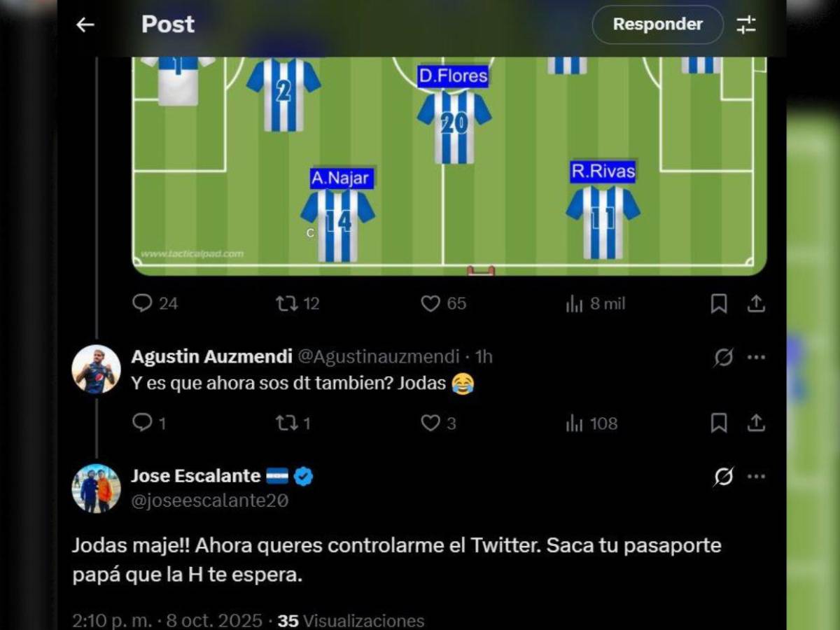View analytics showing 8 mil views

pos(595,304)
